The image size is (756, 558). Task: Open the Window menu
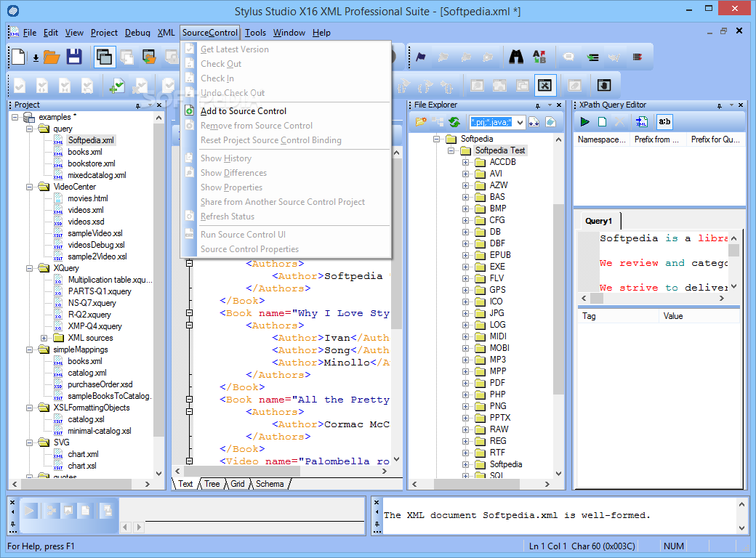point(289,32)
